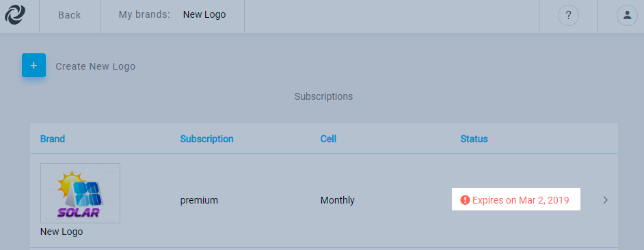The image size is (644, 250).
Task: Sort by the Subscription column header
Action: 207,139
